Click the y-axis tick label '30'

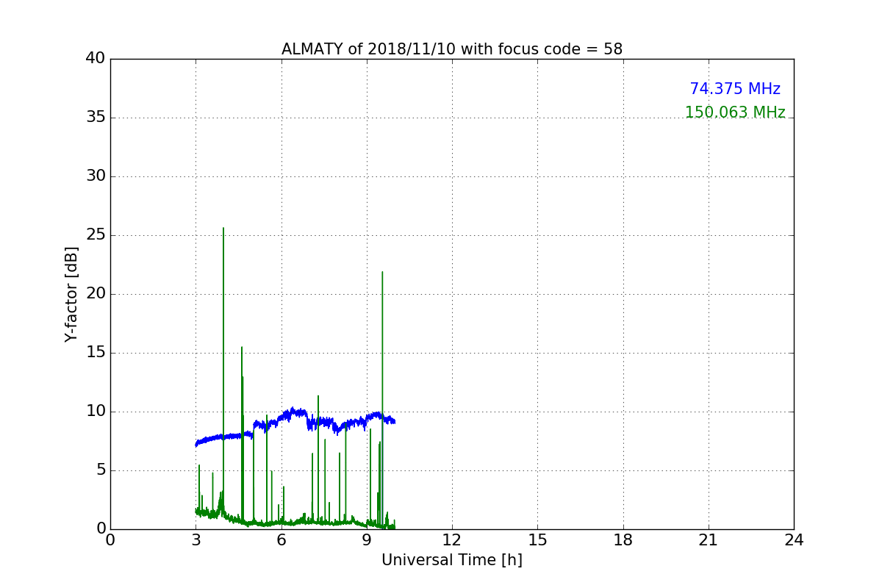coord(96,176)
